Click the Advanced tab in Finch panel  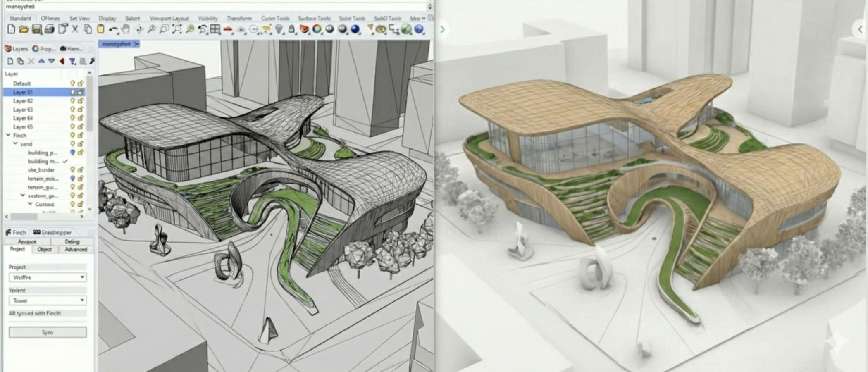pos(76,249)
